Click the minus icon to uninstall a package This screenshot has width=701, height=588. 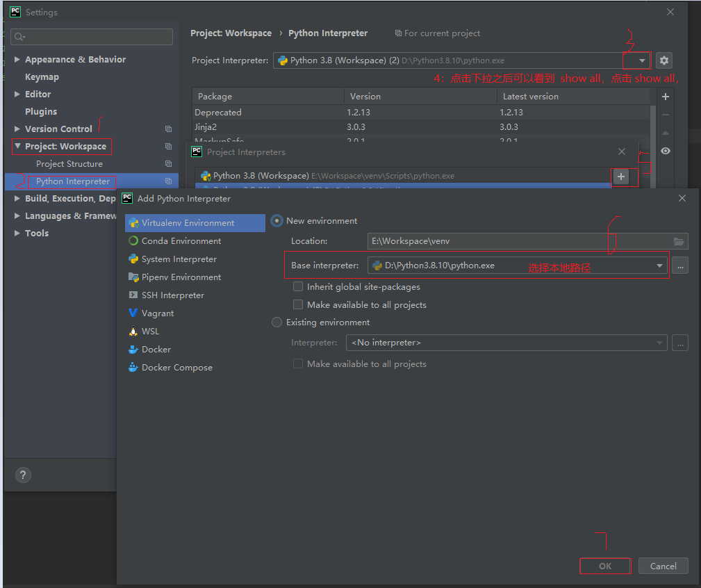(666, 115)
